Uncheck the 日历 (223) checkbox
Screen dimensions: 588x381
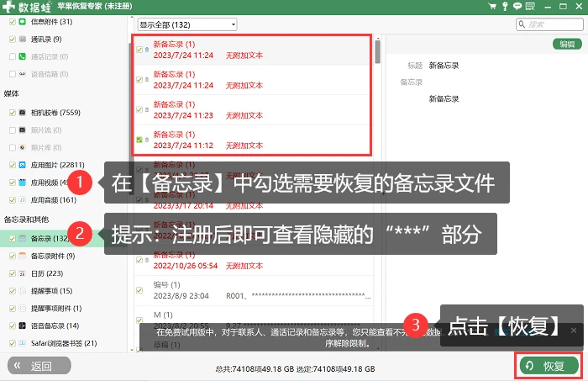13,273
